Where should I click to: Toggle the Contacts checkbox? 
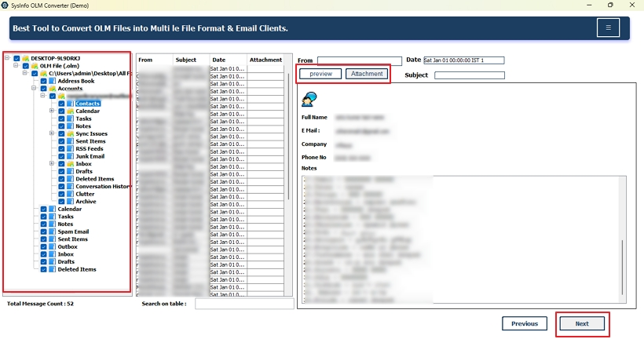click(61, 104)
